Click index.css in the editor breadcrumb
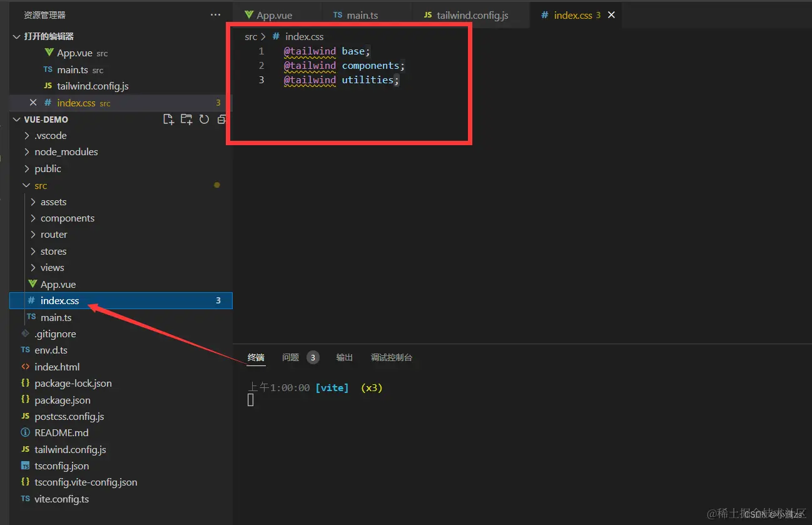The image size is (812, 525). [305, 36]
